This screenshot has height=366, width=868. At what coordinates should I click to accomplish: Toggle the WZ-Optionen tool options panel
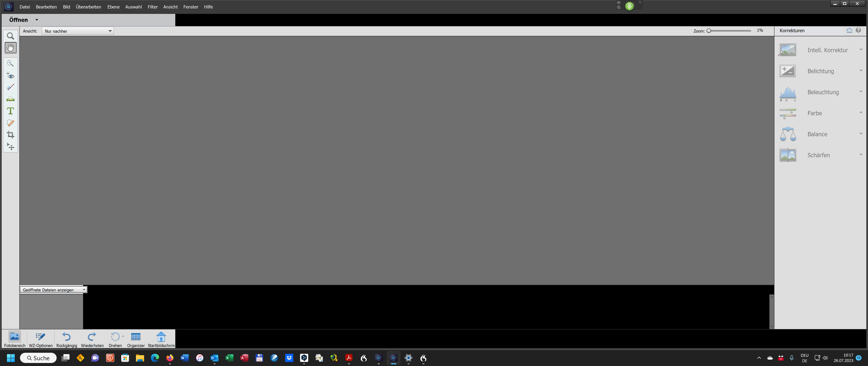pyautogui.click(x=41, y=339)
